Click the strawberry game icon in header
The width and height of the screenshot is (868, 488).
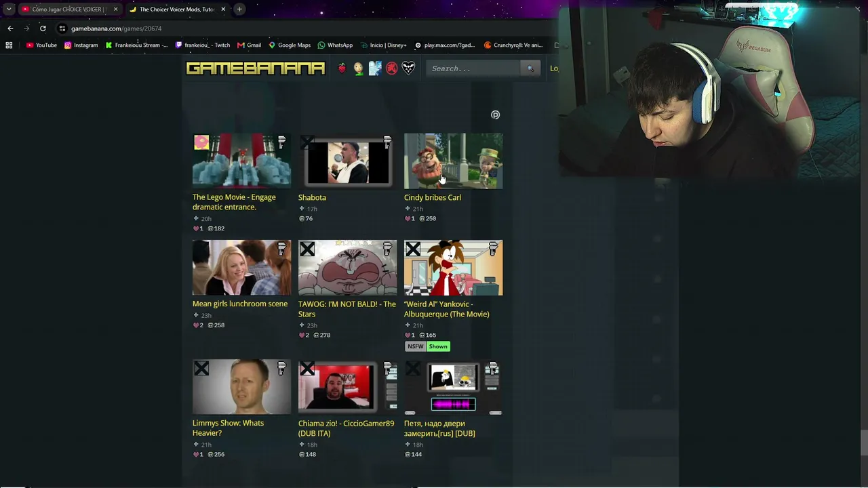pos(342,68)
